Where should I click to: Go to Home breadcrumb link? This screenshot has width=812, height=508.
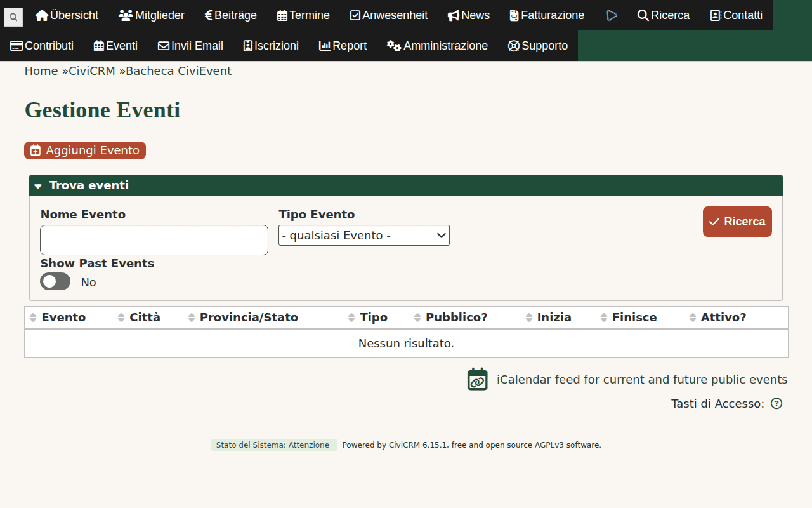click(41, 71)
